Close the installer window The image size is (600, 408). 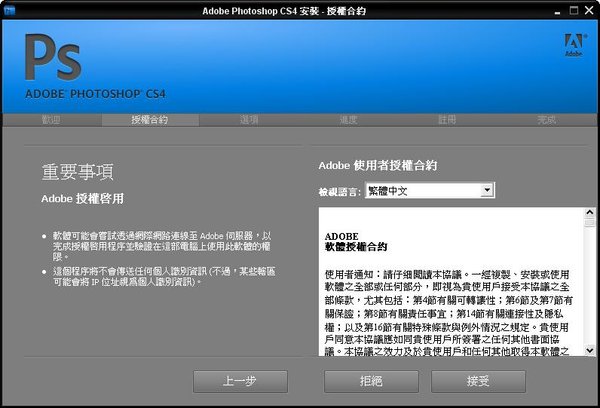click(589, 10)
